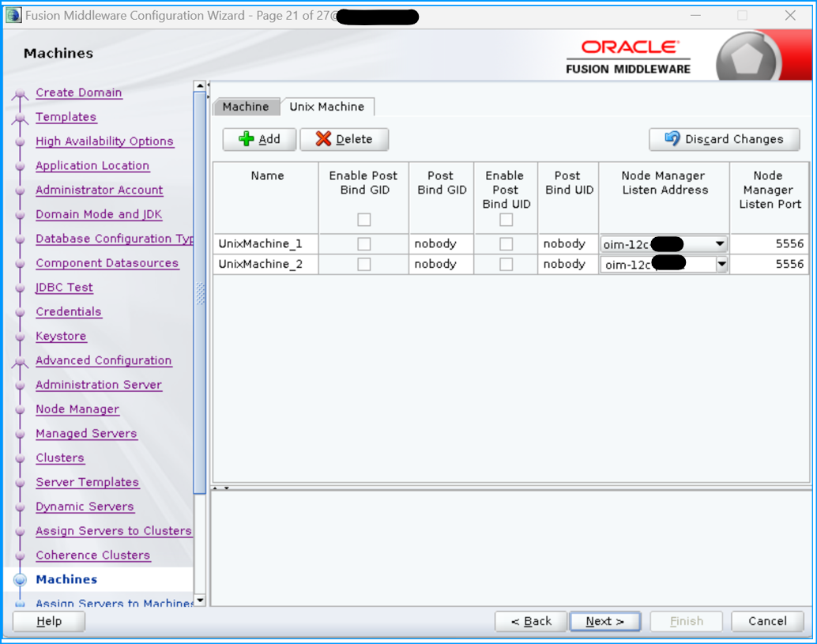Open Coherence Clusters step
The width and height of the screenshot is (817, 644).
tap(93, 555)
